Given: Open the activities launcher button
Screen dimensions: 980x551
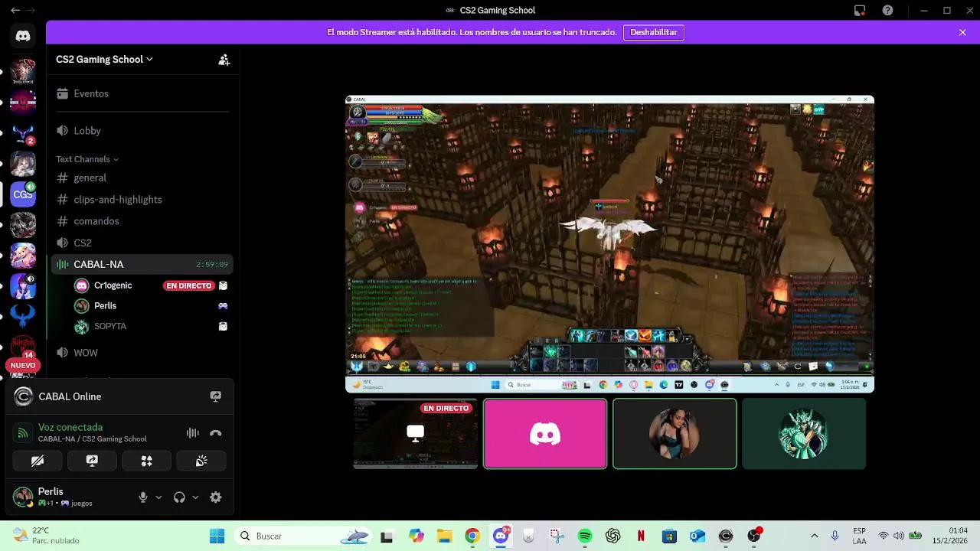Looking at the screenshot, I should (x=147, y=461).
